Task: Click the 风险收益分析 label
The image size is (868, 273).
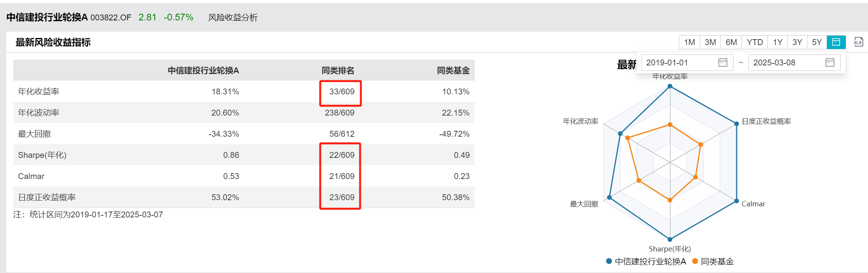Action: [x=233, y=17]
